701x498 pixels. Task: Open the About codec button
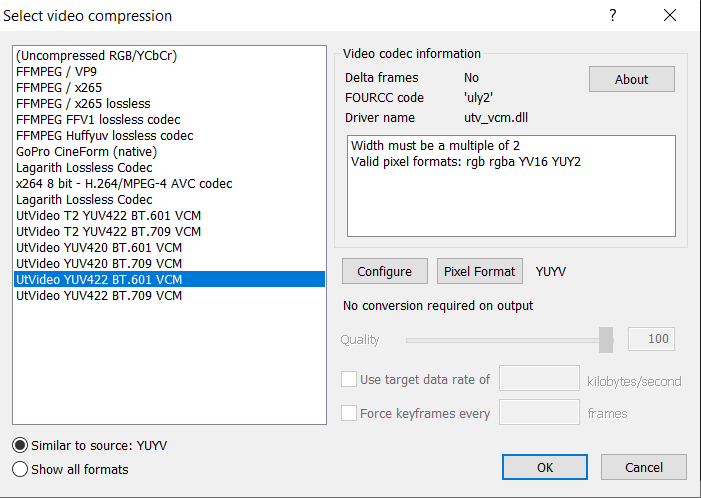pyautogui.click(x=631, y=79)
